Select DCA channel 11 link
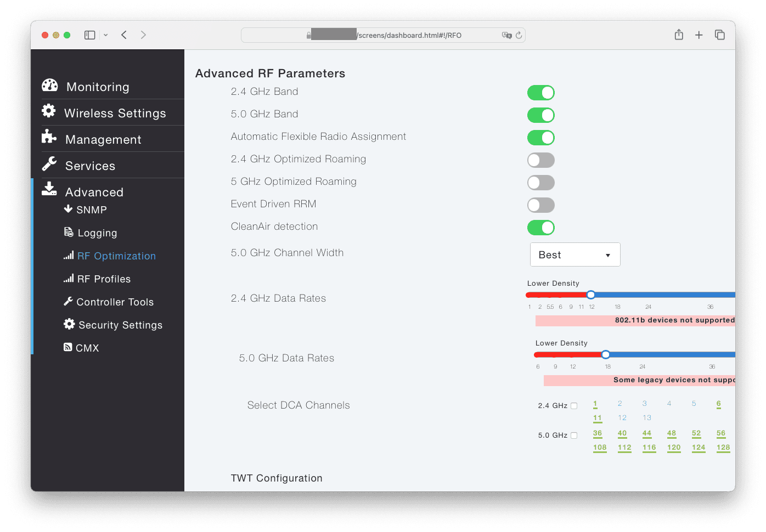 point(597,417)
